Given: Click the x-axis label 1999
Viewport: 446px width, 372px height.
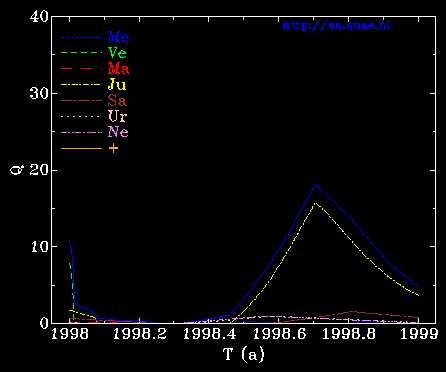Looking at the screenshot, I should [419, 334].
